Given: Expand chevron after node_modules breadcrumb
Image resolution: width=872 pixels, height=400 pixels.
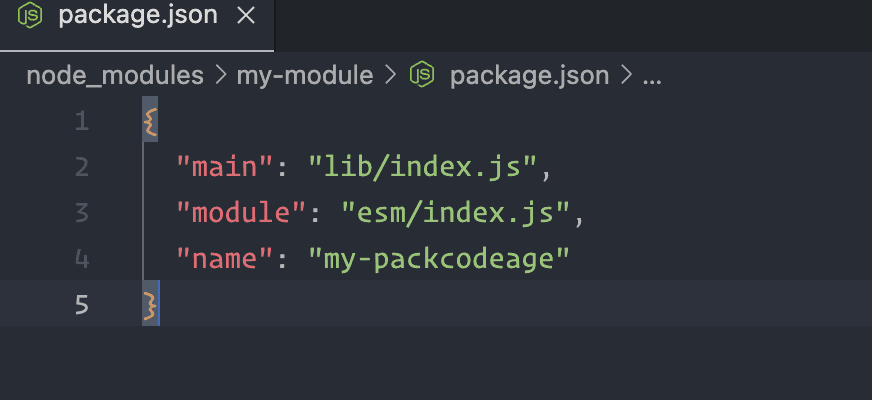Looking at the screenshot, I should coord(220,76).
